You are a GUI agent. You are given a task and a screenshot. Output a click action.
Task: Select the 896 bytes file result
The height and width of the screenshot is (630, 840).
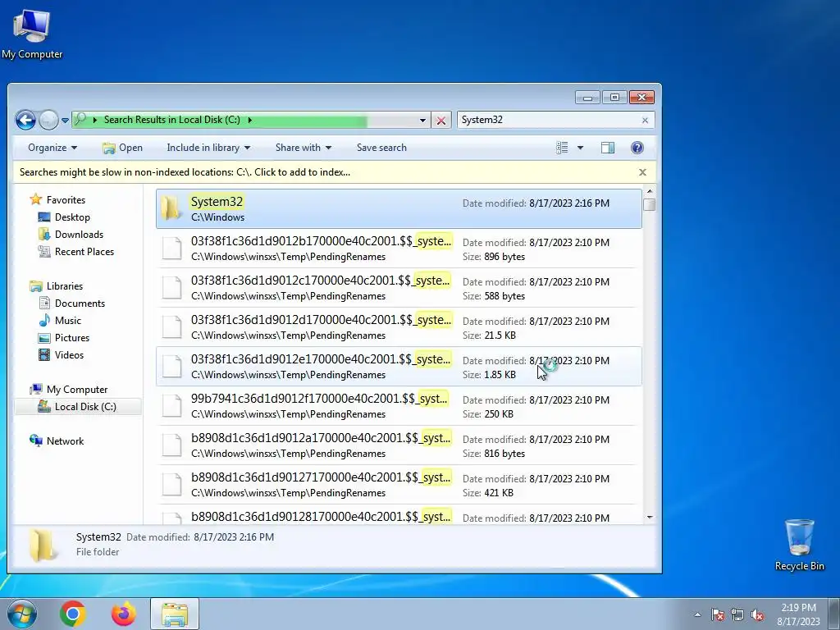point(399,249)
